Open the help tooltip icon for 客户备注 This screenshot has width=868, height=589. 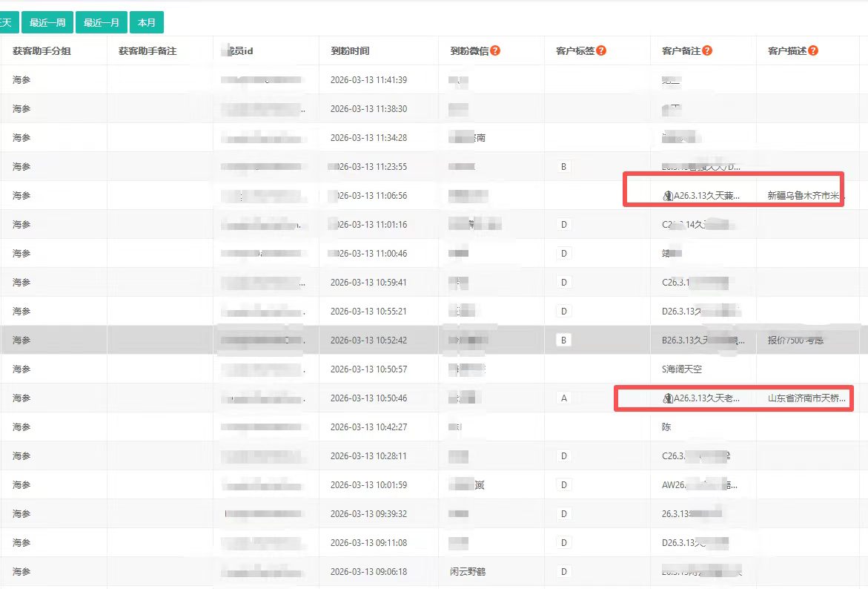point(707,50)
